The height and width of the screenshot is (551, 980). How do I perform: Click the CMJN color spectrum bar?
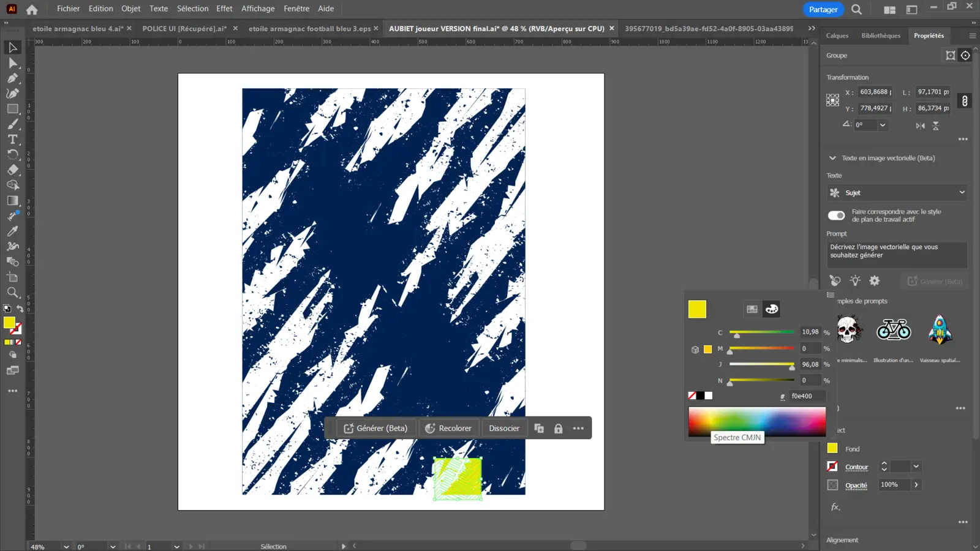click(757, 422)
